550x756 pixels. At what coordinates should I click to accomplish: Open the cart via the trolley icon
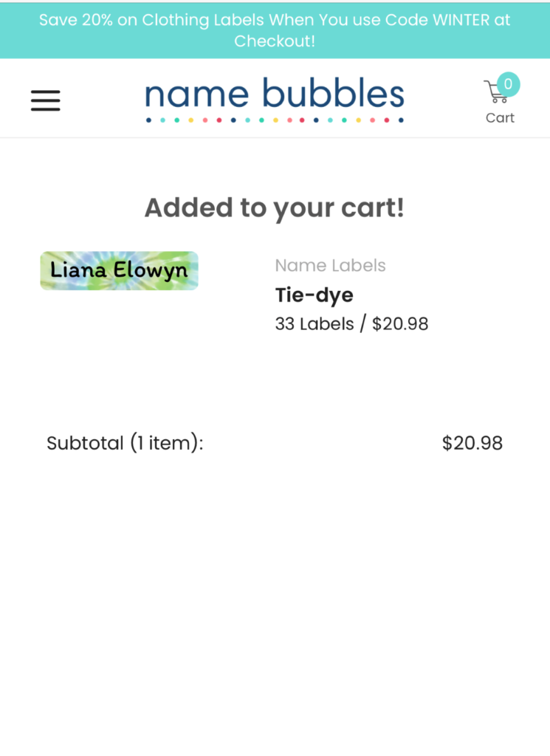point(495,92)
